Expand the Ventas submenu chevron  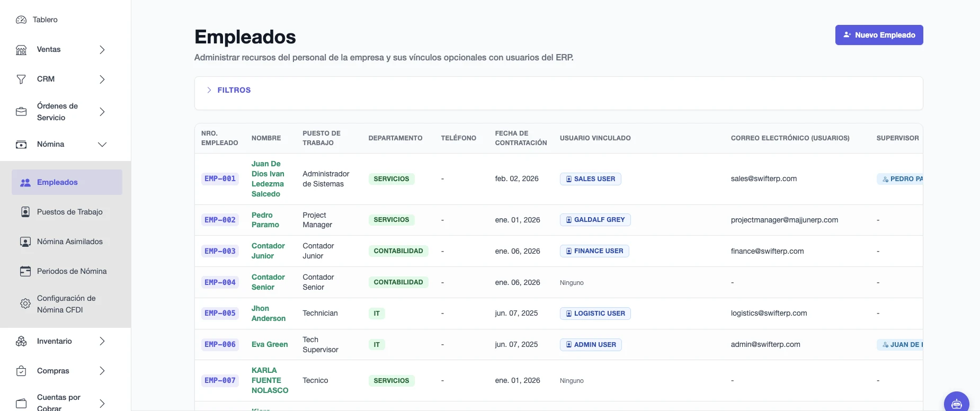click(102, 50)
